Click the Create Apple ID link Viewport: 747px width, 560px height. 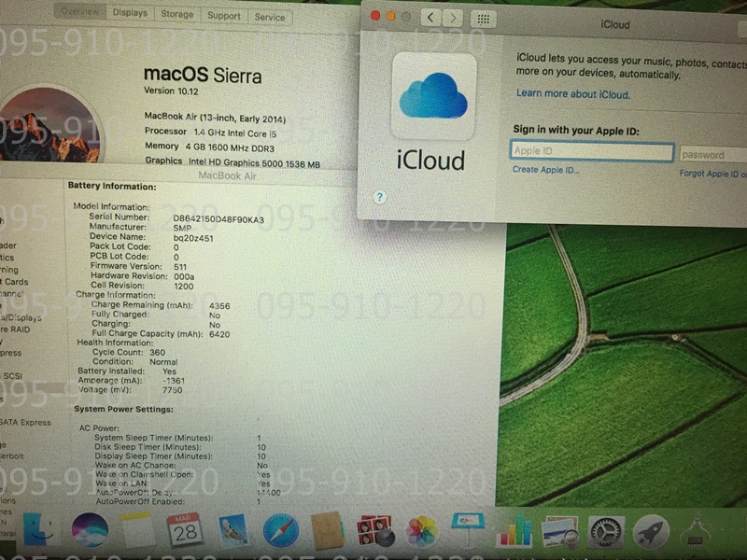546,170
